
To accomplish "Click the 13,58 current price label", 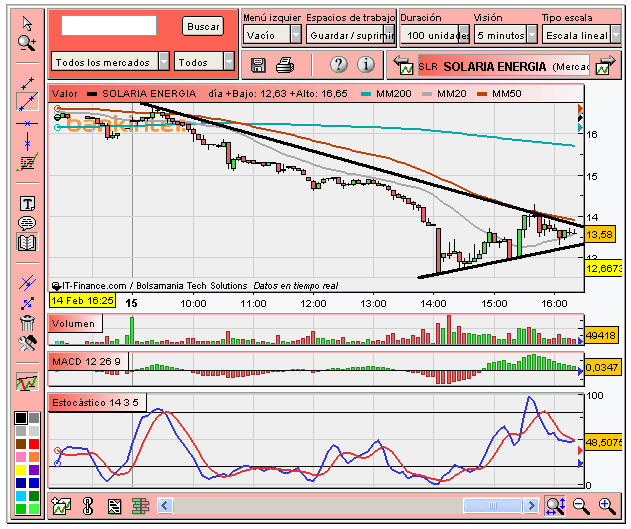I will [600, 234].
